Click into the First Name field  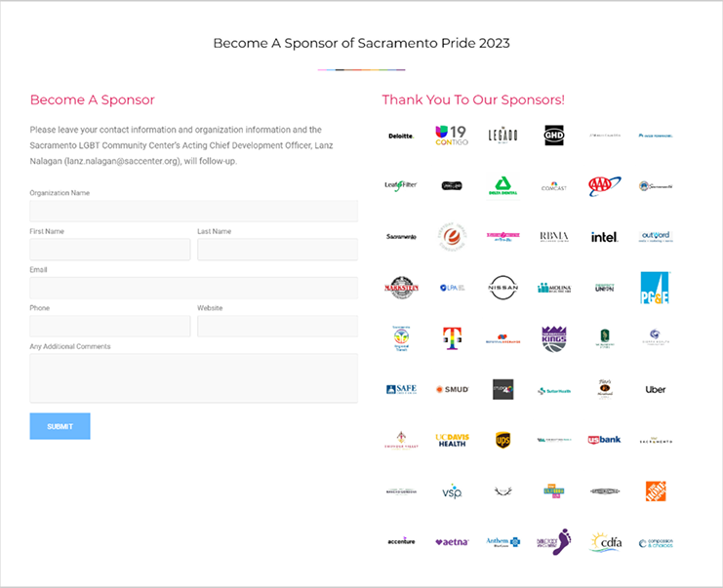click(109, 250)
